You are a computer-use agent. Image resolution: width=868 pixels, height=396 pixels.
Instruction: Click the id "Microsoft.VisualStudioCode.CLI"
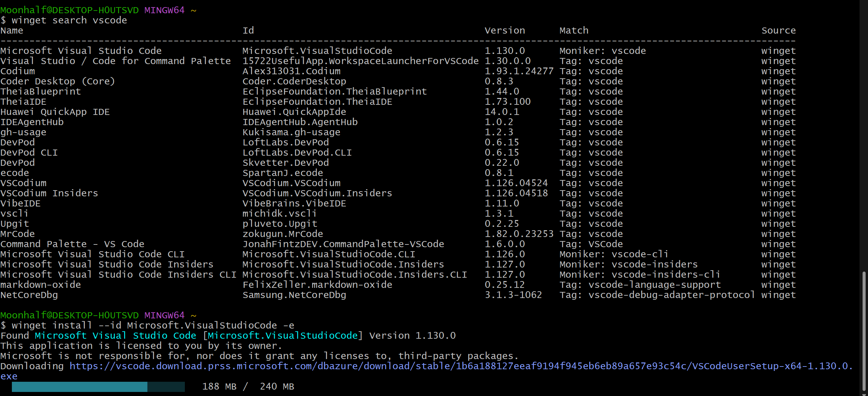329,254
